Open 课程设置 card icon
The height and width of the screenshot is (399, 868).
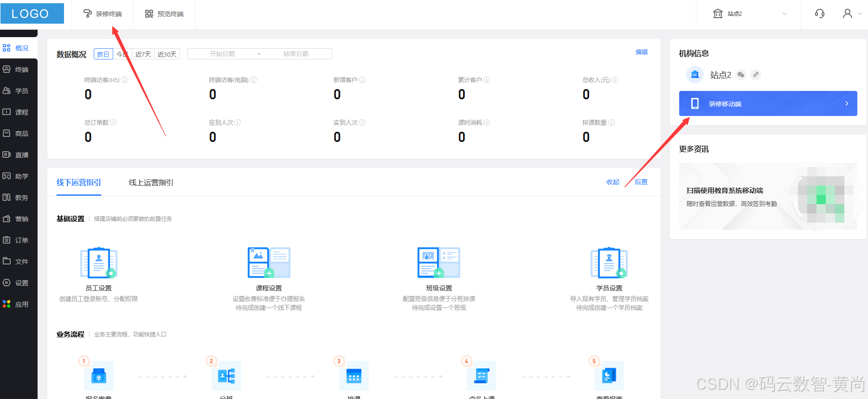[x=269, y=263]
